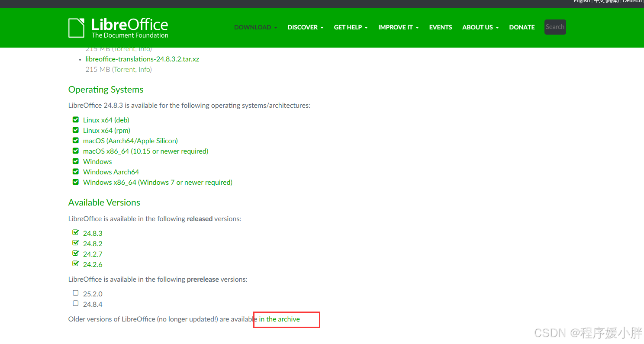644x344 pixels.
Task: Open the GET HELP dropdown
Action: [x=351, y=27]
